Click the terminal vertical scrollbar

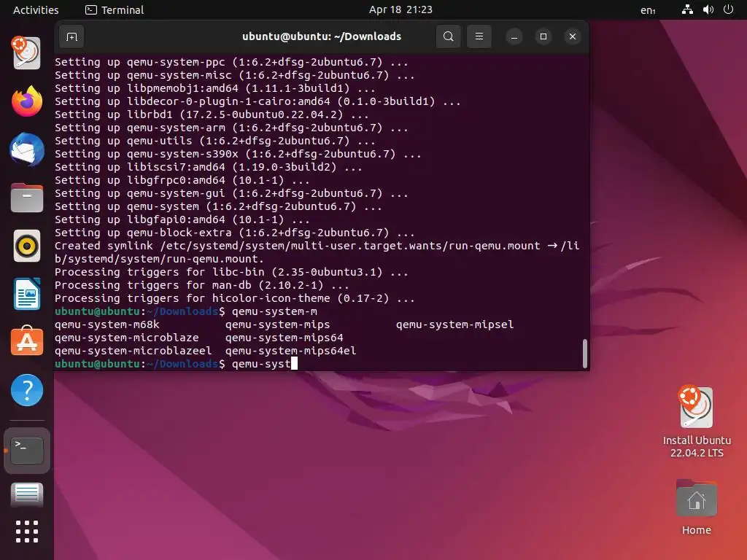(x=585, y=354)
